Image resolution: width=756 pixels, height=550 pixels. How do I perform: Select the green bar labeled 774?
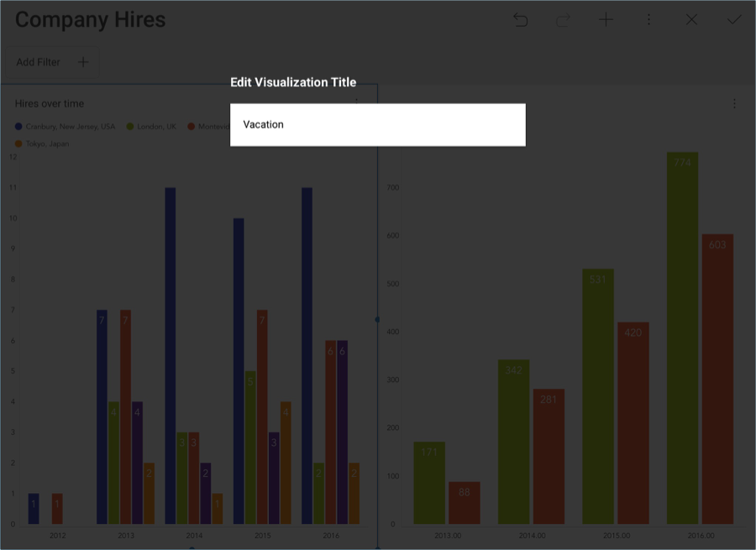click(682, 336)
